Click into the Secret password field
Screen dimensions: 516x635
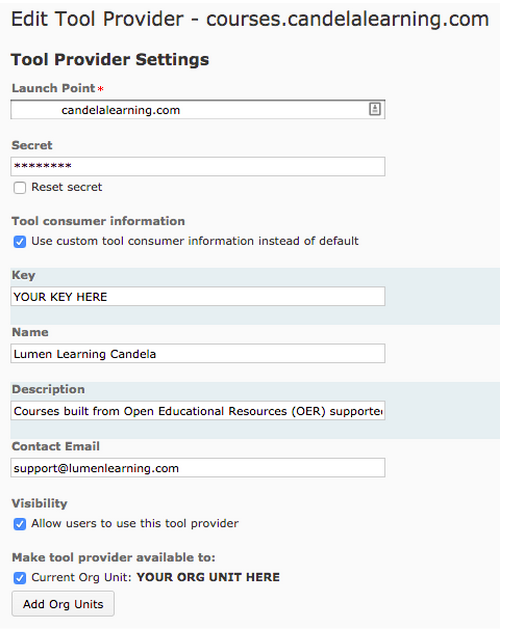pos(198,166)
